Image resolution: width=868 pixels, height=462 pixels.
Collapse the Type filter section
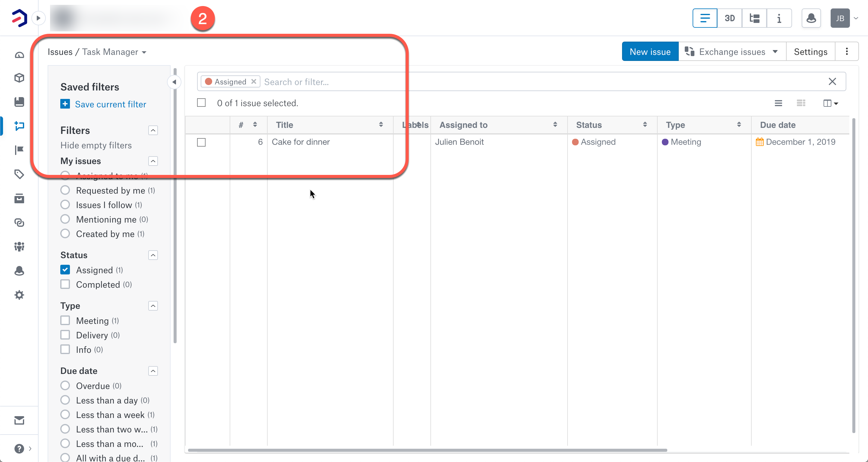153,306
